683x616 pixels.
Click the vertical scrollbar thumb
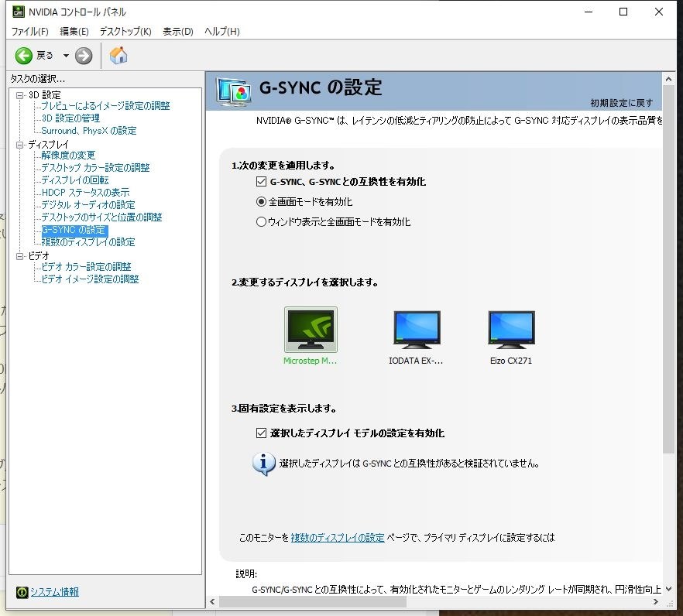point(668,269)
